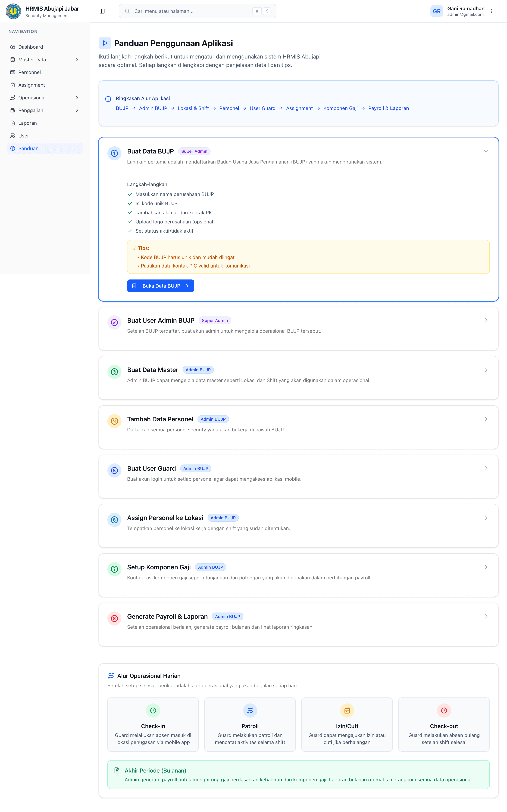Open the user menu three-dots icon
This screenshot has width=507, height=812.
[x=491, y=11]
